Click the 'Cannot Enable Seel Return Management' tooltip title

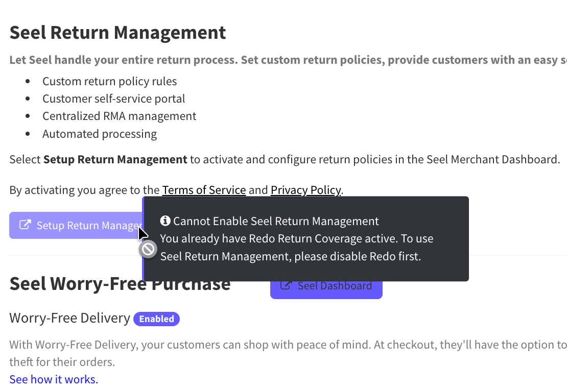click(276, 221)
